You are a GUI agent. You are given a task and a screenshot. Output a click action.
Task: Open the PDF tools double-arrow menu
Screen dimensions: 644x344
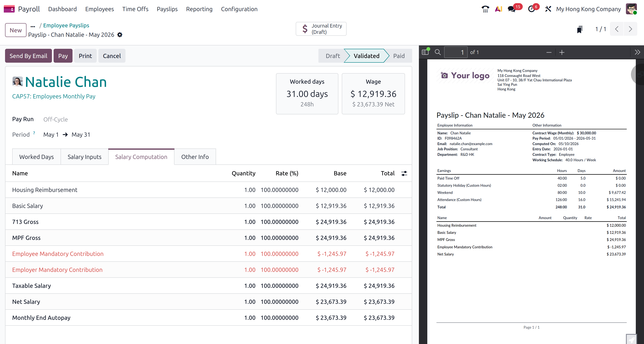(x=637, y=52)
